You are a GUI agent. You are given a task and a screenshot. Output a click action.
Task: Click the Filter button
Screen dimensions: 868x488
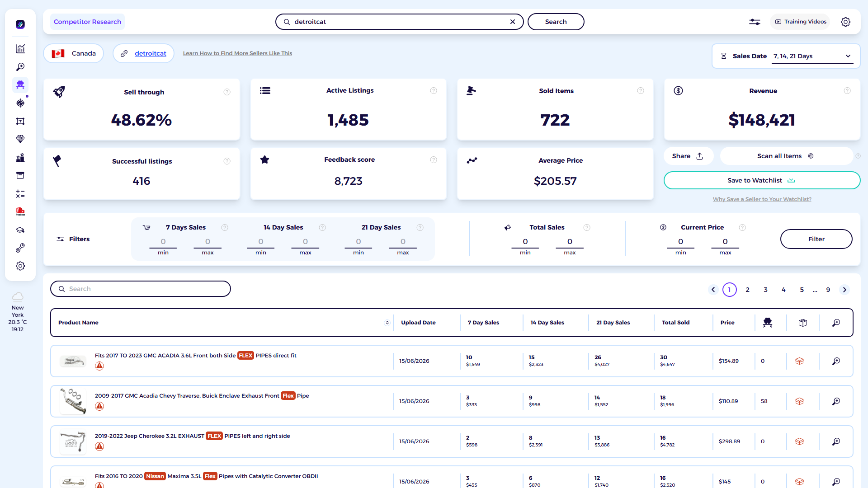click(816, 239)
